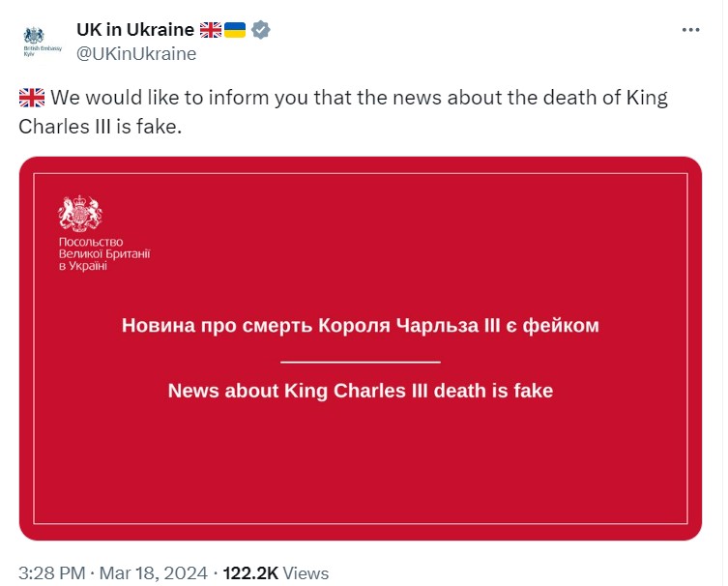
Task: Click the "Посольство Великої Британії" embassy label
Action: coord(104,253)
